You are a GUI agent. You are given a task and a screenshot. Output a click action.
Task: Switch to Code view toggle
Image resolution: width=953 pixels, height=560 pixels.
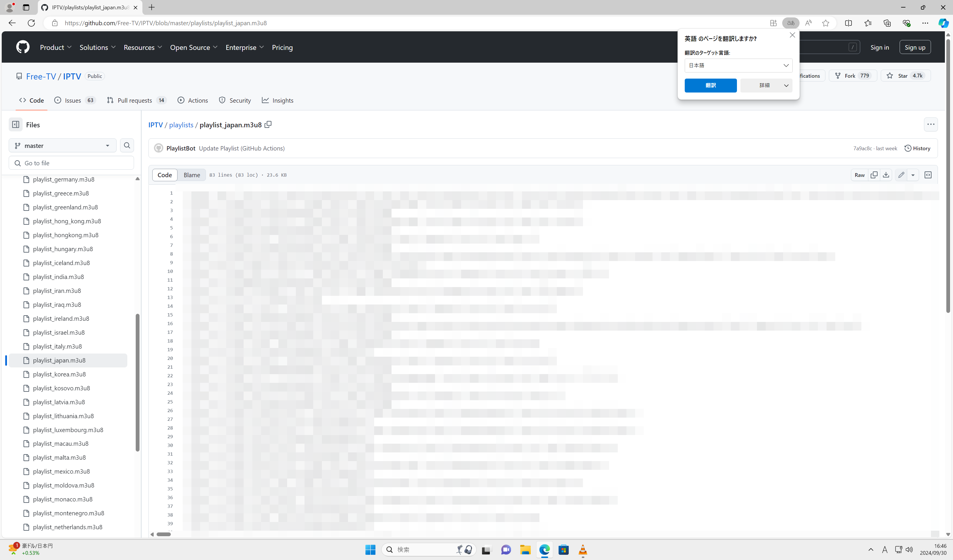click(x=164, y=175)
